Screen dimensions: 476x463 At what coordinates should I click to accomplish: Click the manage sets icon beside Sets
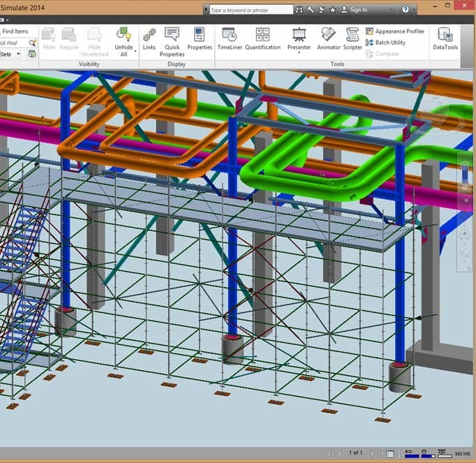pyautogui.click(x=32, y=54)
